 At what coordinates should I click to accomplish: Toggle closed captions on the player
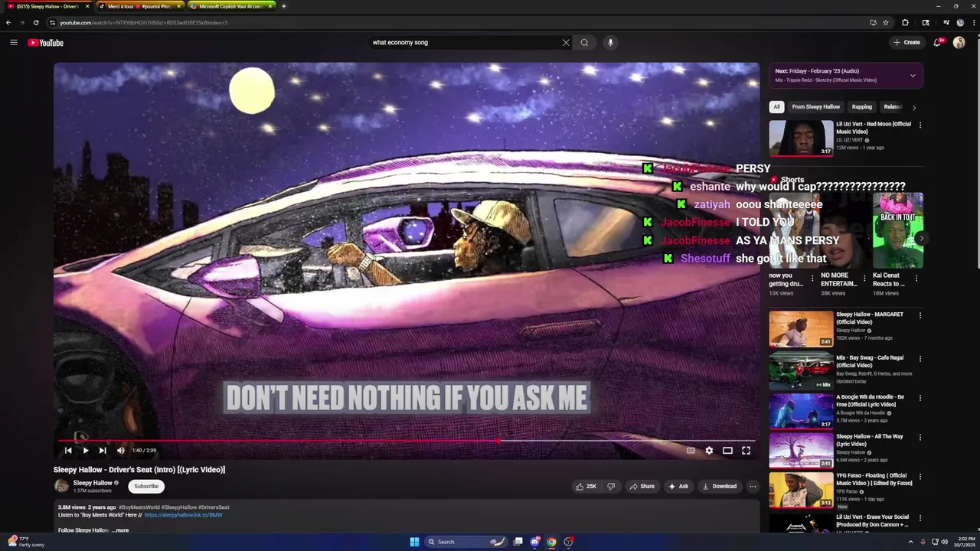691,451
